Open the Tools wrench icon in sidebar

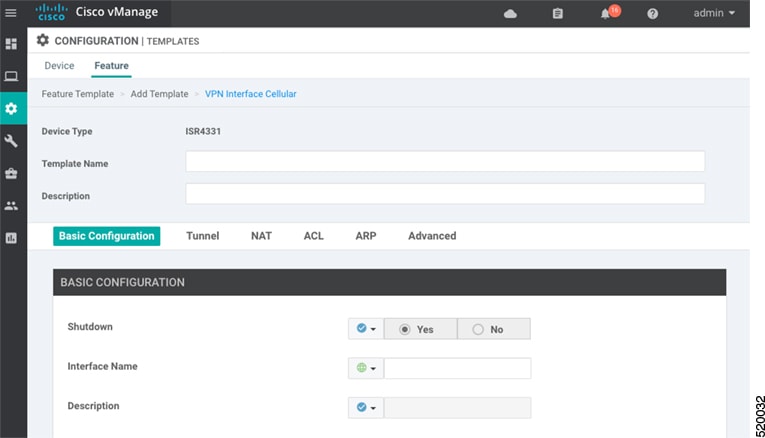[11, 141]
